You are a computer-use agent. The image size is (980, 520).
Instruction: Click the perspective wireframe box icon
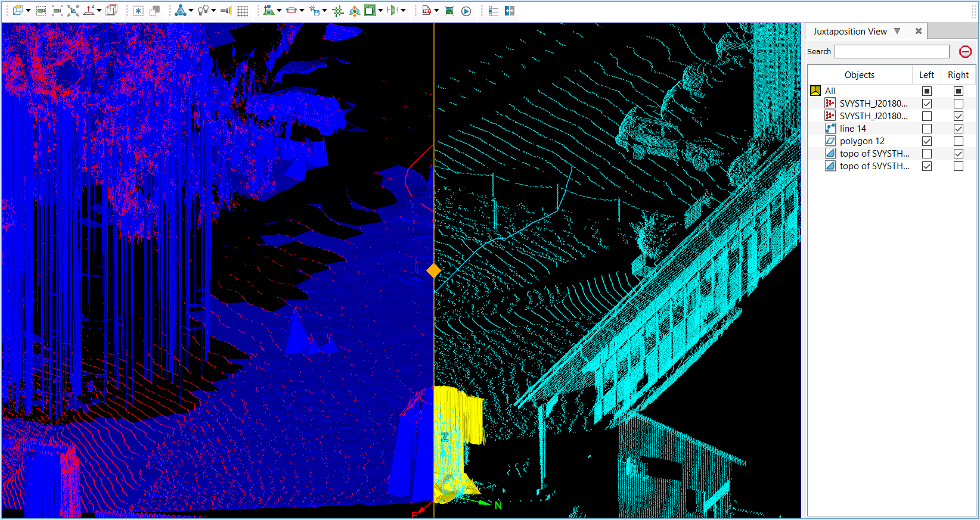point(111,11)
